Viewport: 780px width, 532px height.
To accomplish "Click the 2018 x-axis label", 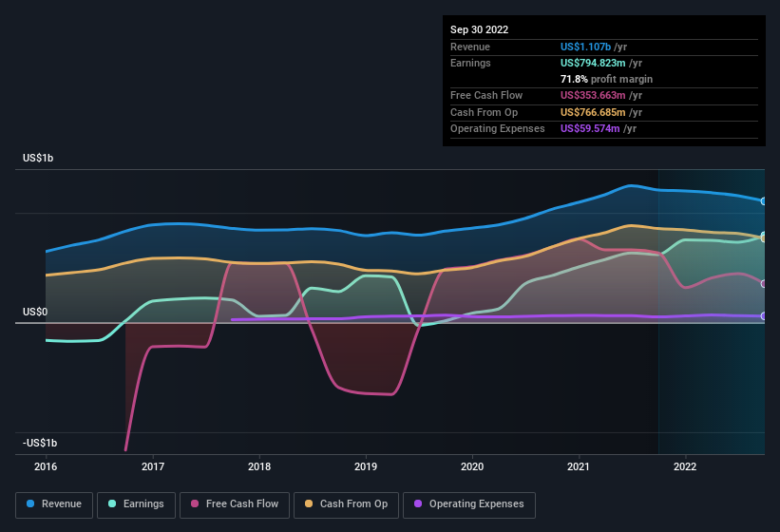I will tap(259, 466).
